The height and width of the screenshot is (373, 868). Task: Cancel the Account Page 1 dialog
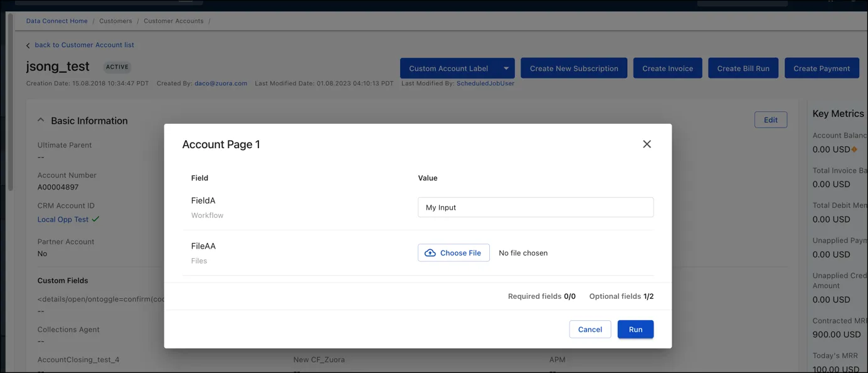(590, 330)
